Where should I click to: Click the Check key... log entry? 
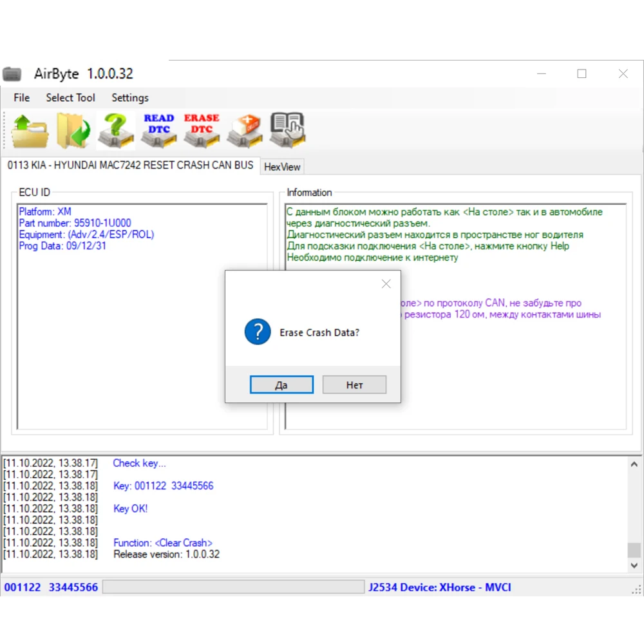139,463
